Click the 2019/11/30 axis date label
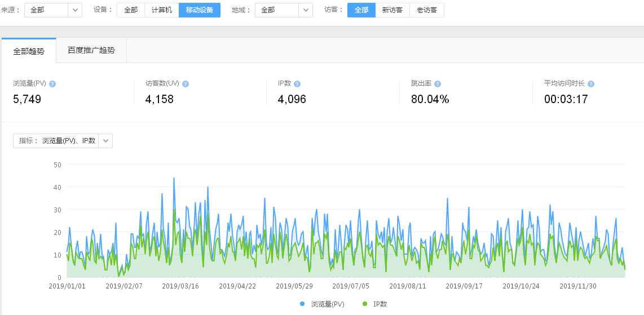 [x=578, y=286]
